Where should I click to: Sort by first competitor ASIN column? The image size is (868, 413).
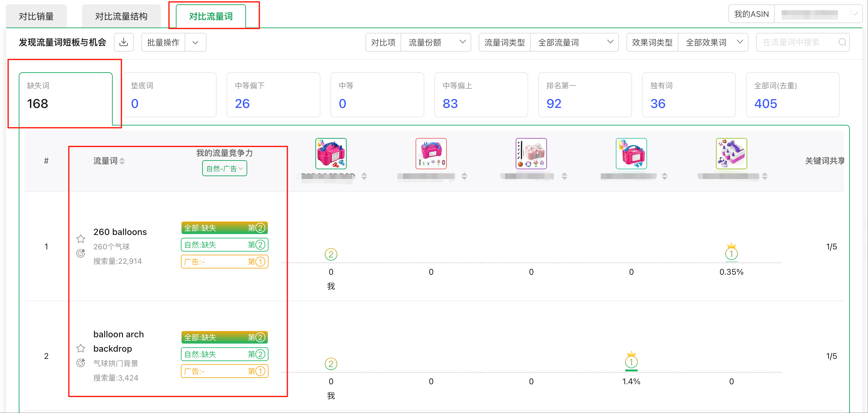pos(364,176)
